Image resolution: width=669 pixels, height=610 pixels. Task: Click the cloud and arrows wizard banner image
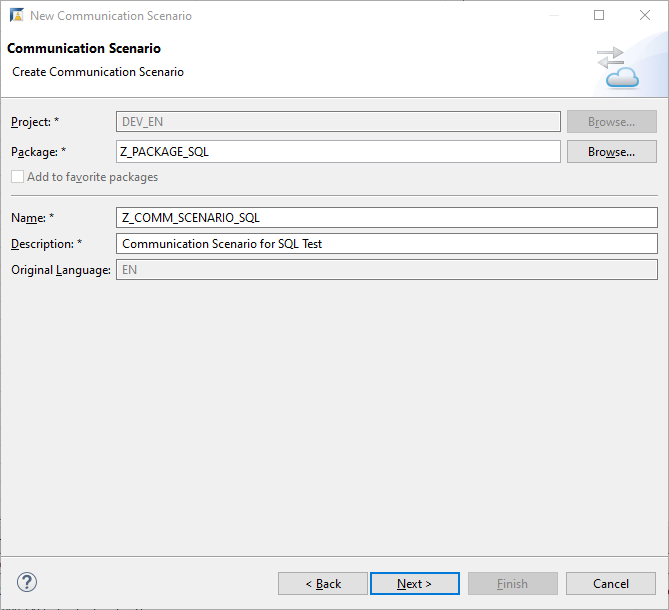coord(618,67)
